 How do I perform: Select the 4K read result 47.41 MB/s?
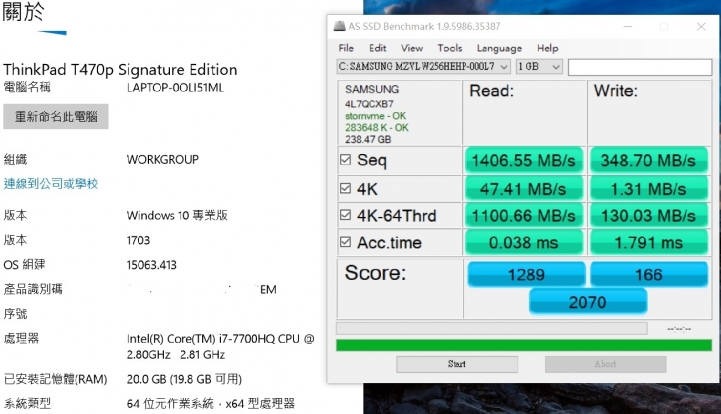[x=524, y=189]
